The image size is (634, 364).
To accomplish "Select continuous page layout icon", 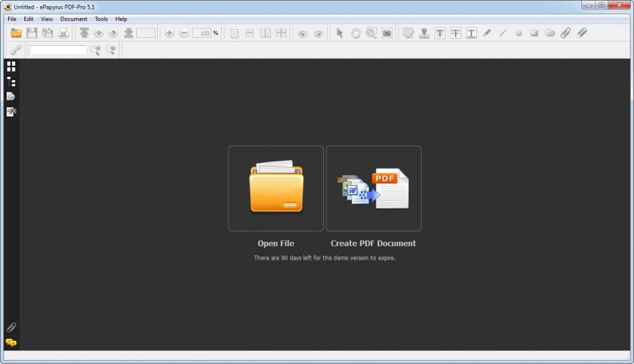I will [x=250, y=33].
